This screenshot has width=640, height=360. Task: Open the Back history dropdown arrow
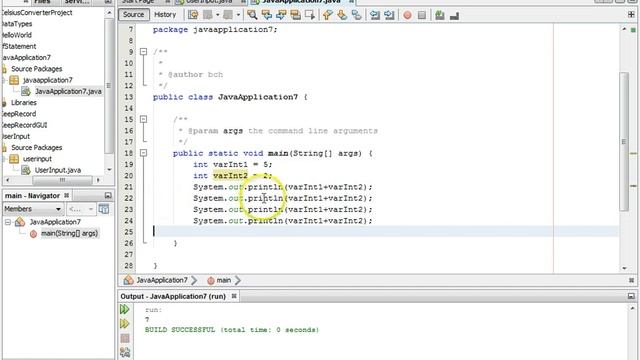[x=218, y=15]
